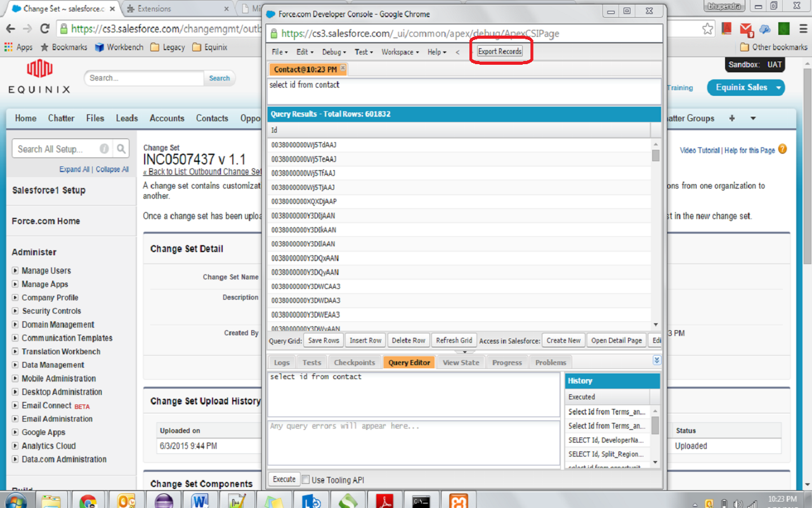Click the query results vertical scrollbar

pos(656,234)
